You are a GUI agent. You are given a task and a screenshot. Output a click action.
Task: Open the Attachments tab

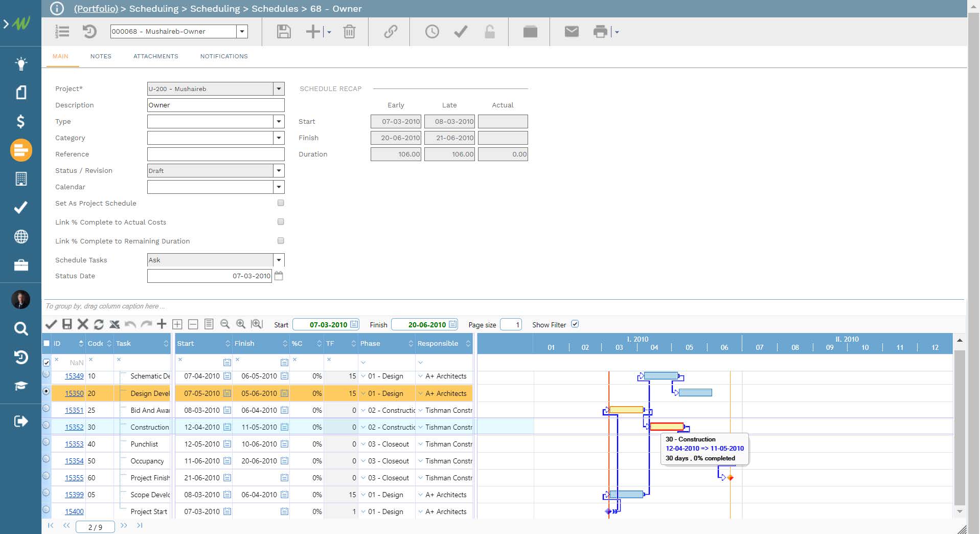(x=155, y=56)
